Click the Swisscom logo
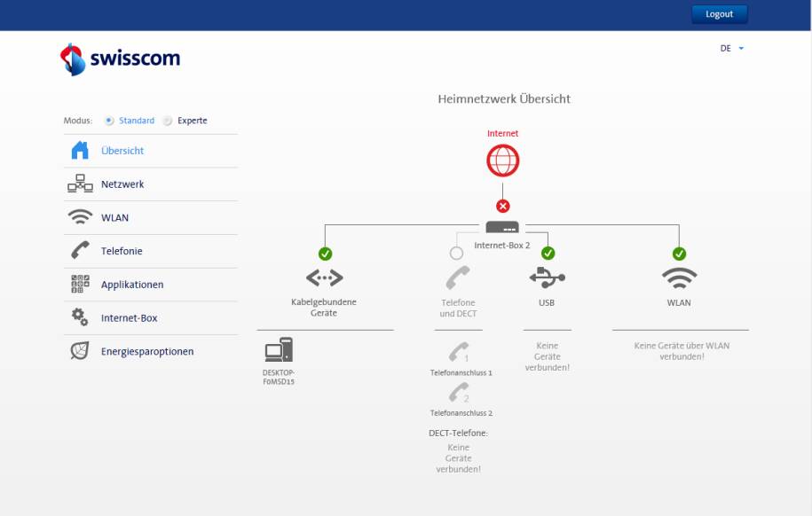 (120, 59)
